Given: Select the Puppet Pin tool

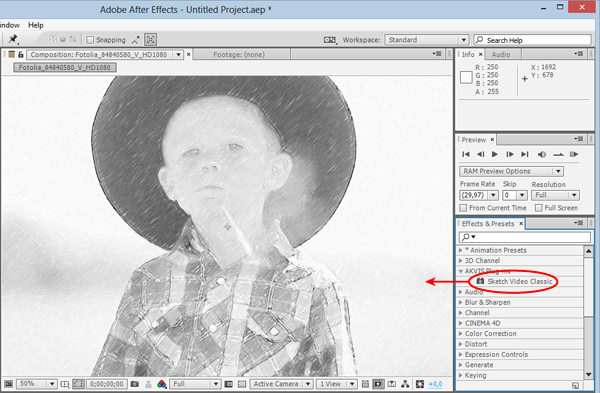Looking at the screenshot, I should click(13, 39).
